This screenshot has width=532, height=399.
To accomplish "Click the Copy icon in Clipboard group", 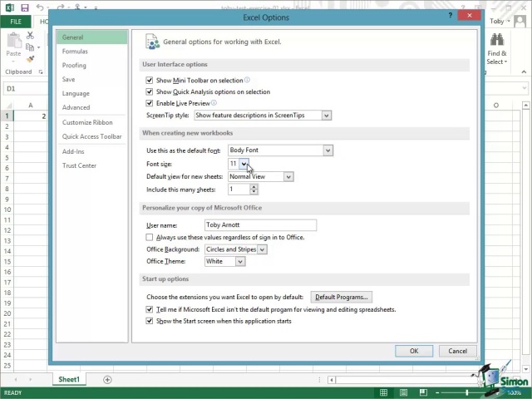I will pyautogui.click(x=30, y=47).
